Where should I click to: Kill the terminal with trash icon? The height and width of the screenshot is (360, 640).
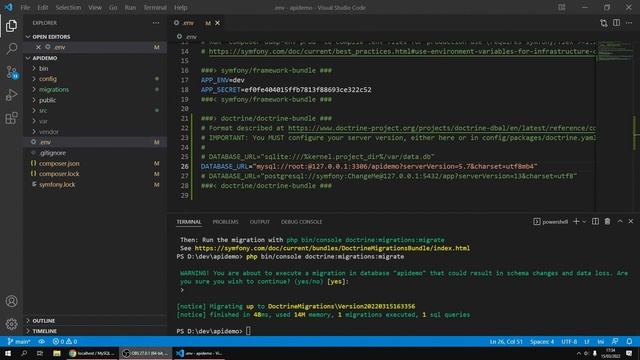pyautogui.click(x=607, y=221)
